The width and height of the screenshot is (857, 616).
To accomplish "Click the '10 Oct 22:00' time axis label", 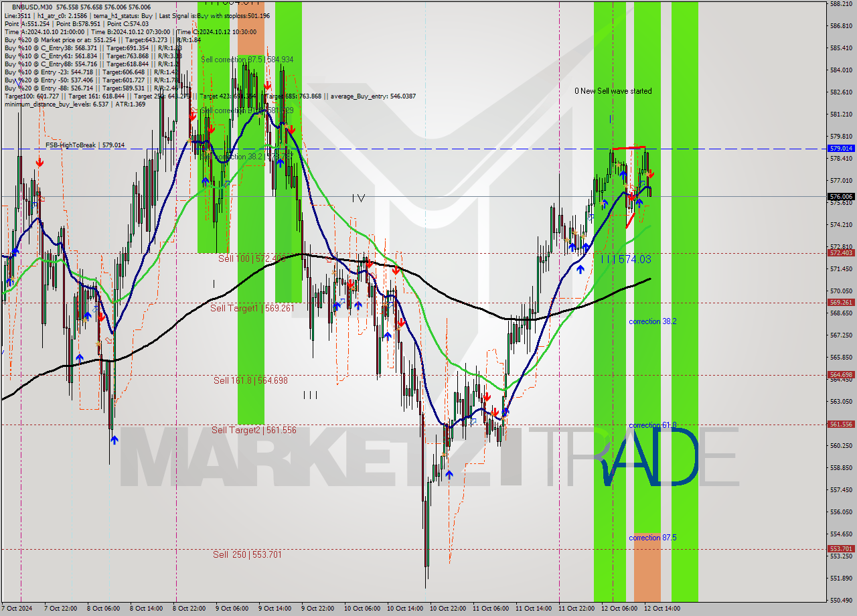I will click(x=448, y=609).
